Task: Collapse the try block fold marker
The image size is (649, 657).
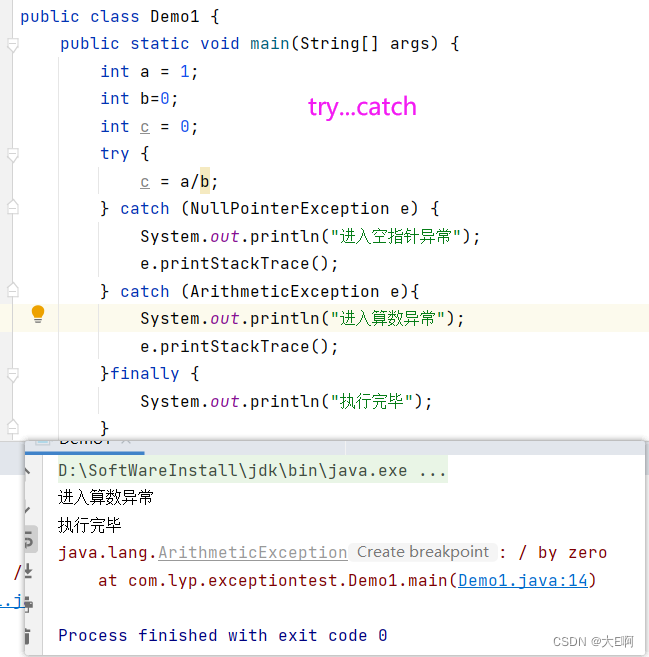Action: pyautogui.click(x=12, y=154)
